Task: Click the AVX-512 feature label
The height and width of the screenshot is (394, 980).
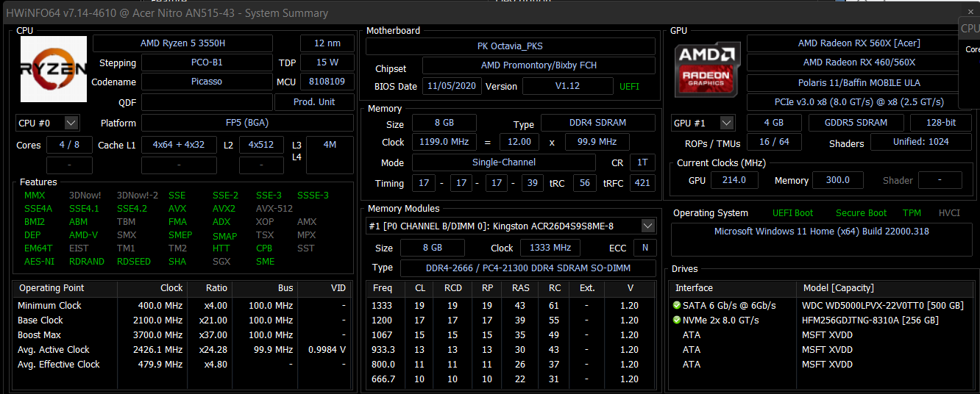Action: [274, 209]
